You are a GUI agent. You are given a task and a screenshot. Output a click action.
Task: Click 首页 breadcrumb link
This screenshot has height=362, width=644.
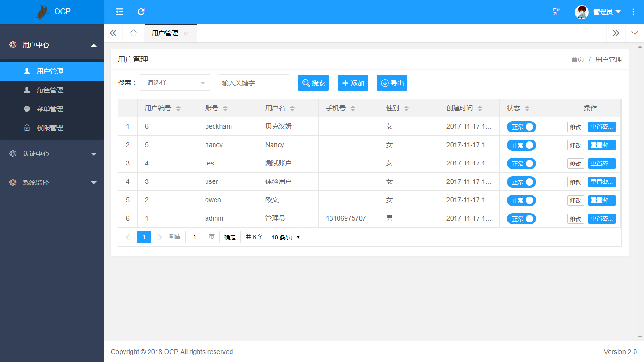578,59
